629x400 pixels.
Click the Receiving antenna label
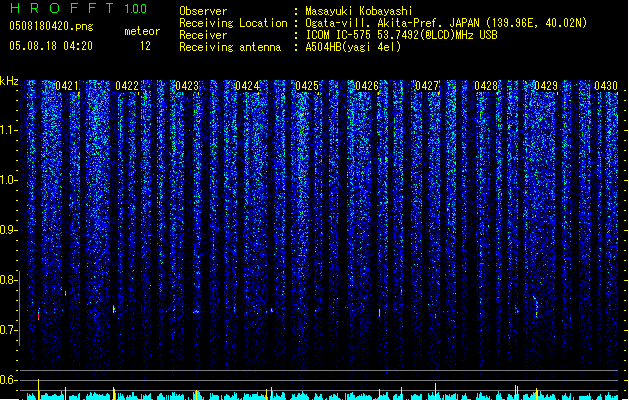click(x=230, y=47)
